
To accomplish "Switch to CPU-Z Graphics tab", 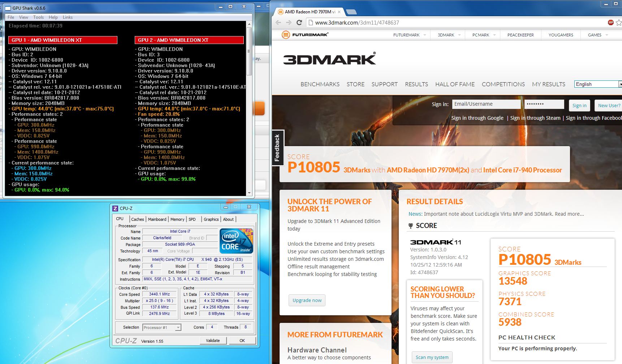I will point(211,219).
